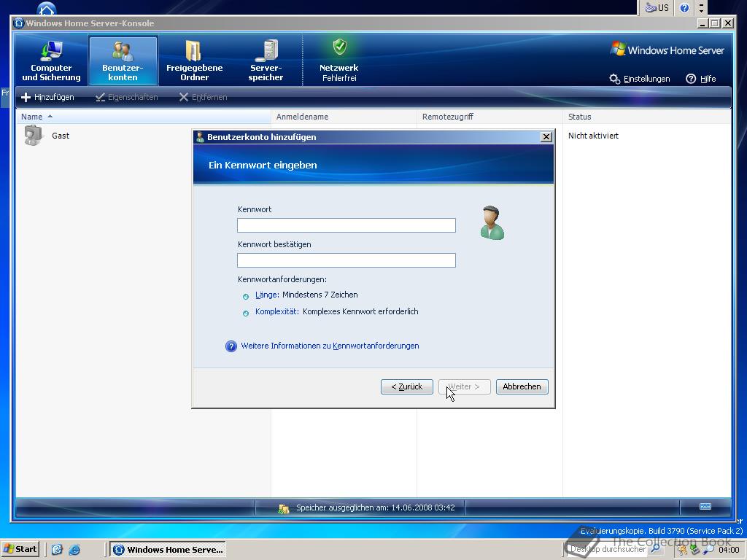Image resolution: width=747 pixels, height=560 pixels.
Task: Click the user avatar icon in dialog
Action: point(492,223)
